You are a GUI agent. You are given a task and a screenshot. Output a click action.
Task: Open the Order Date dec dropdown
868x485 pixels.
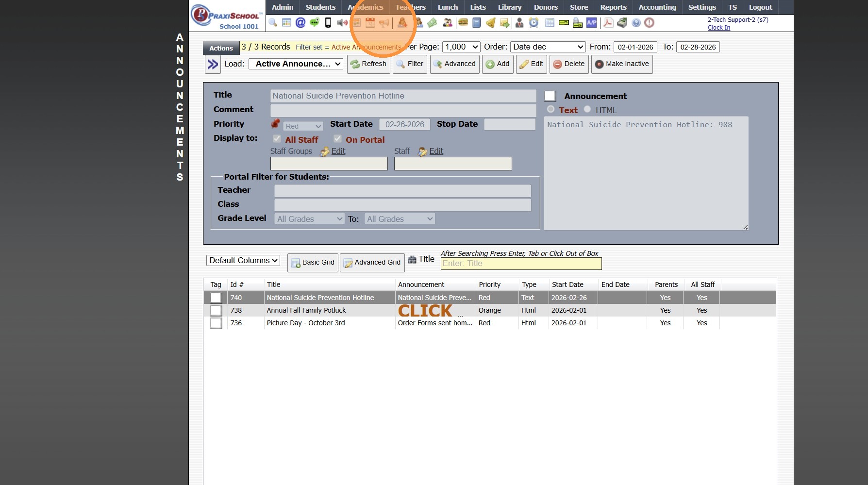548,47
